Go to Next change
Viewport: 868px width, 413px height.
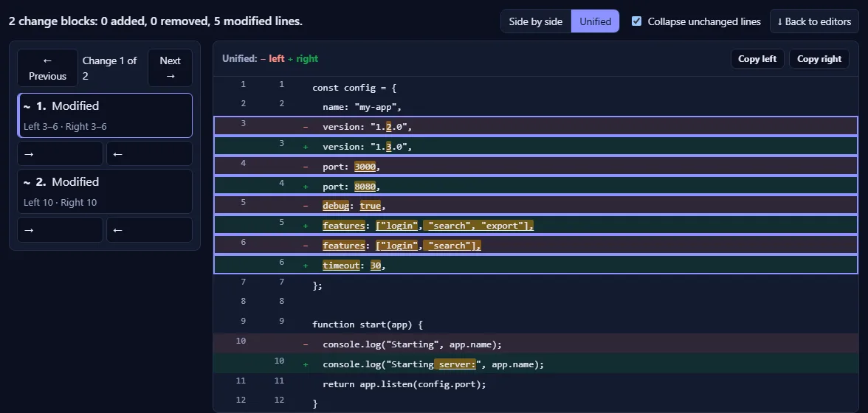coord(170,68)
